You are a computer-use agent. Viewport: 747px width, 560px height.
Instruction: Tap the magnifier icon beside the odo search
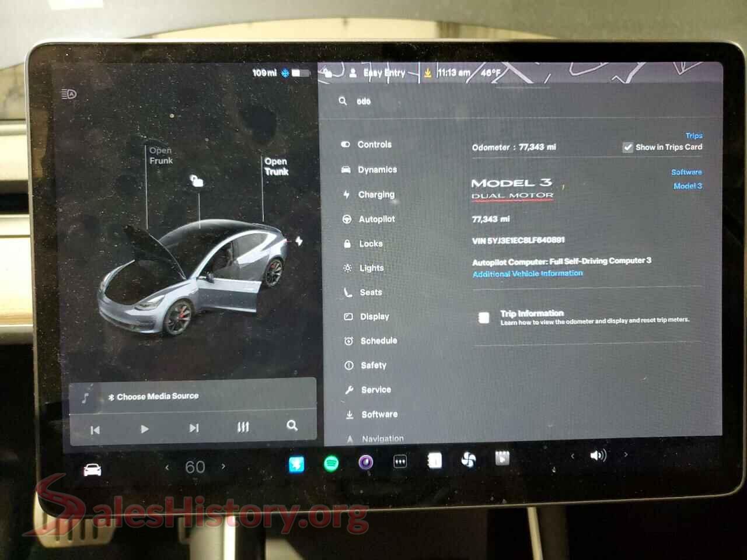[343, 101]
